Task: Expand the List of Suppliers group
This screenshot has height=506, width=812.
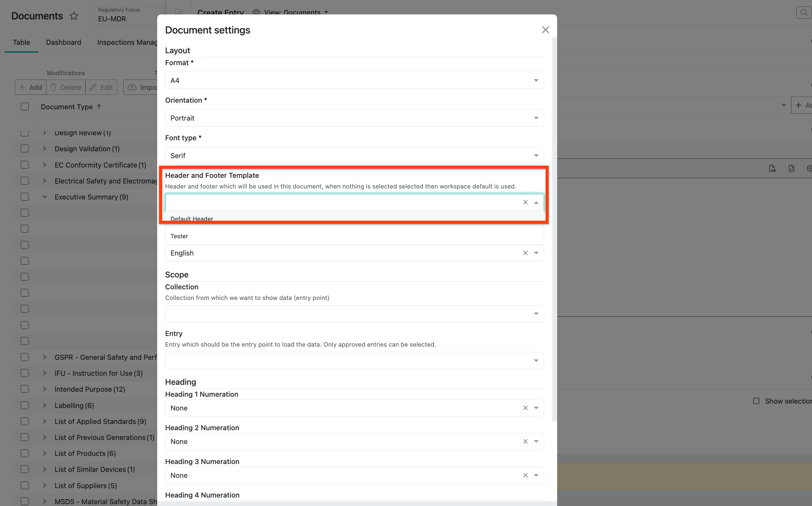Action: [44, 485]
